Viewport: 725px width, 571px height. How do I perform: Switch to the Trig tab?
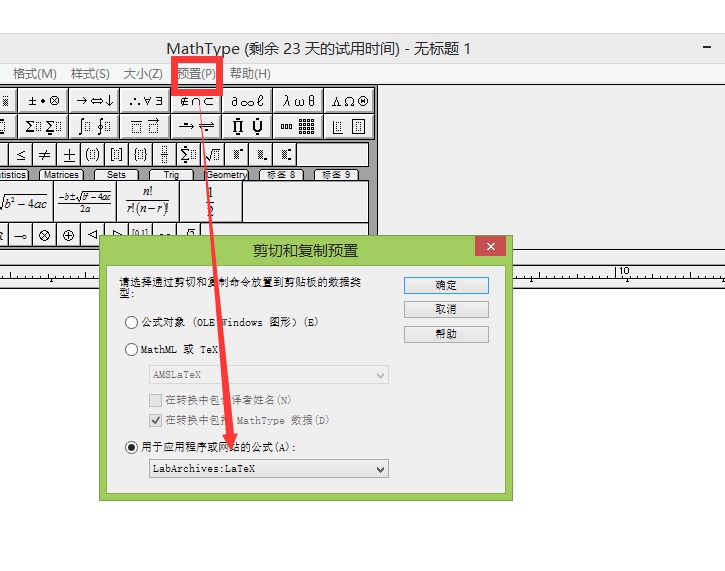coord(171,175)
